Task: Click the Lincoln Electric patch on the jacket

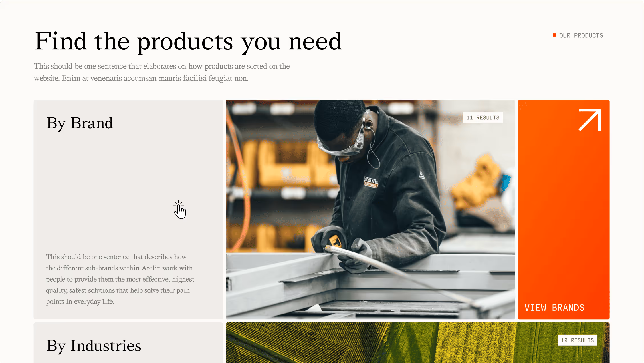Action: tap(370, 182)
